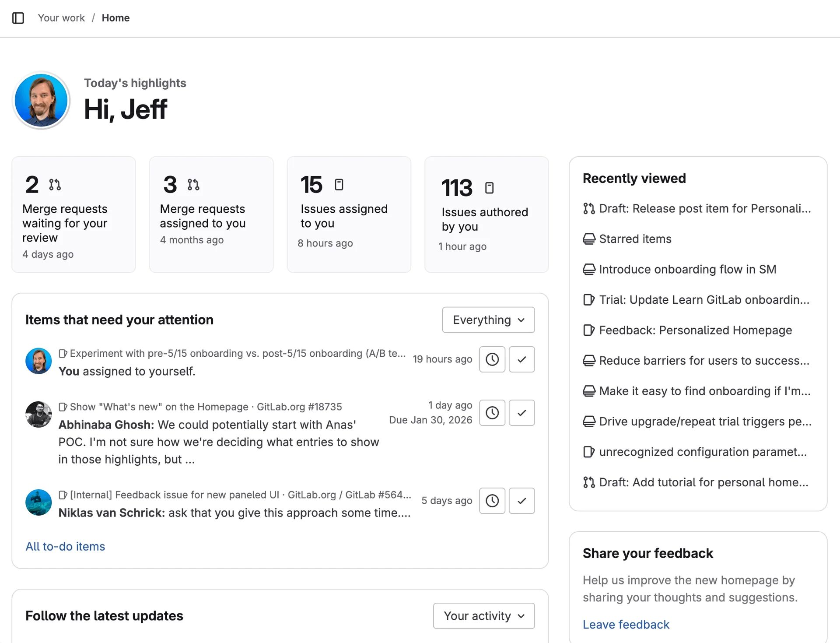Go to Your work breadcrumb

(x=61, y=18)
